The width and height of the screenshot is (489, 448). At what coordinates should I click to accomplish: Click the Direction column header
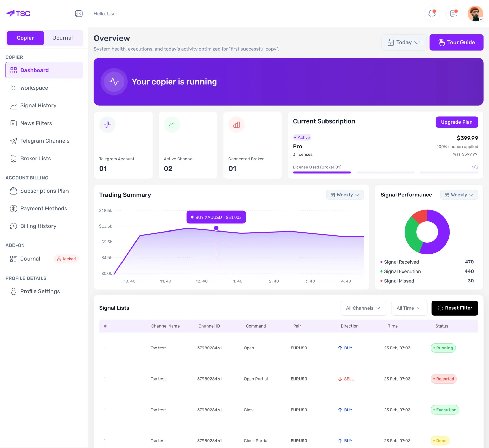coord(349,326)
